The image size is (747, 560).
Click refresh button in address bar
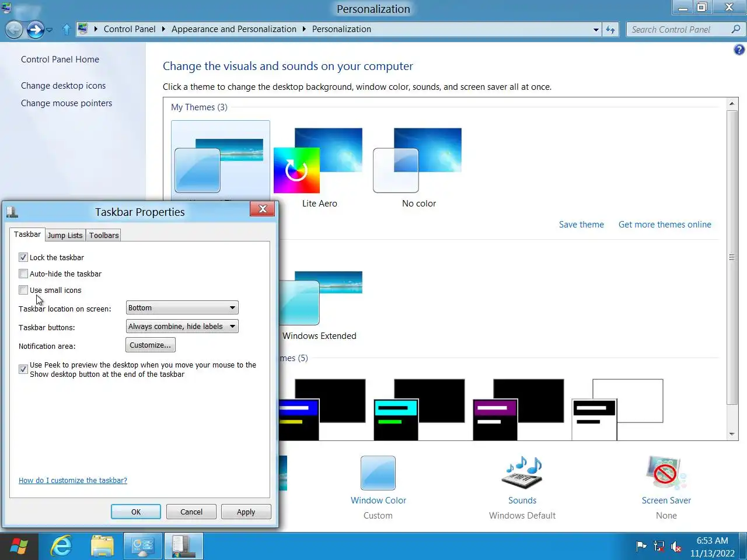coord(610,29)
